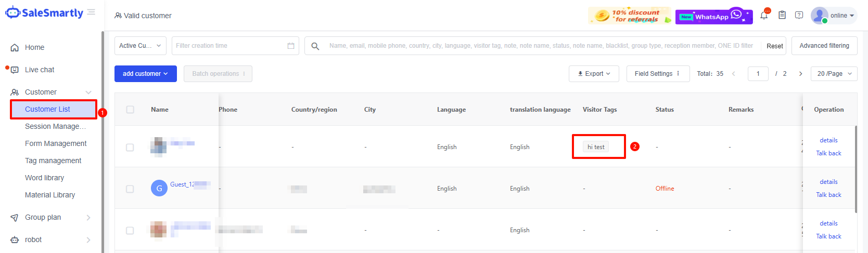Image resolution: width=868 pixels, height=253 pixels.
Task: Open the clipboard task icon in header
Action: coord(782,16)
